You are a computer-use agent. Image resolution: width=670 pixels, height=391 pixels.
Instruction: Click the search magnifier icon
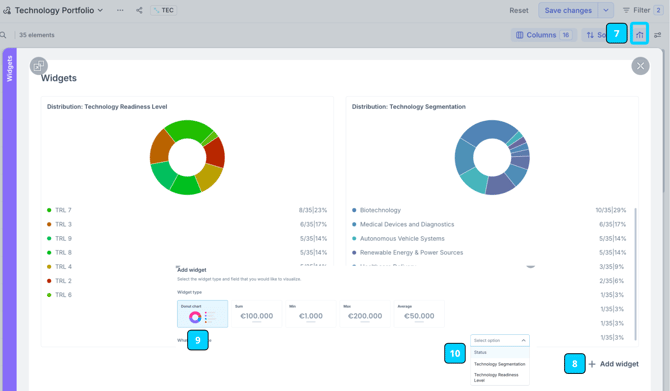(x=3, y=35)
